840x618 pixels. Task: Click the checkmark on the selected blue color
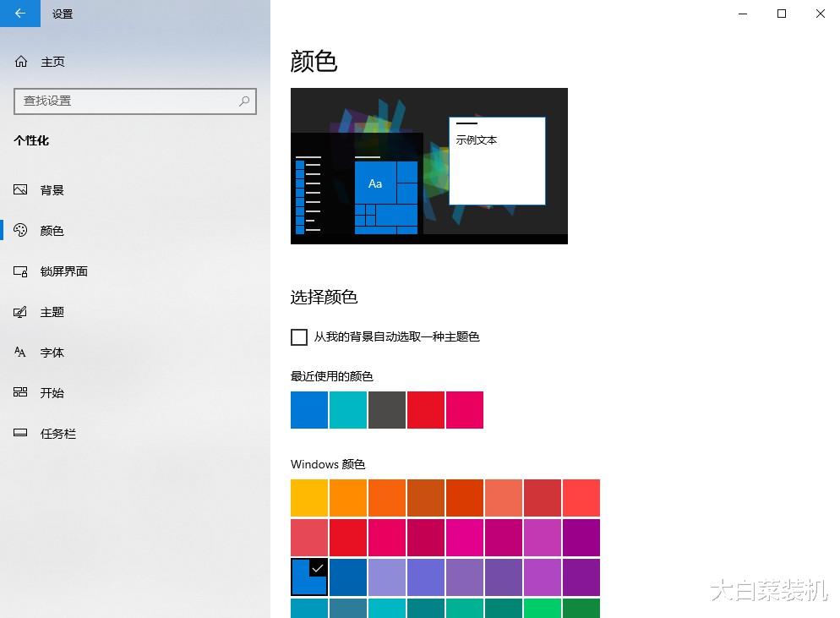316,570
